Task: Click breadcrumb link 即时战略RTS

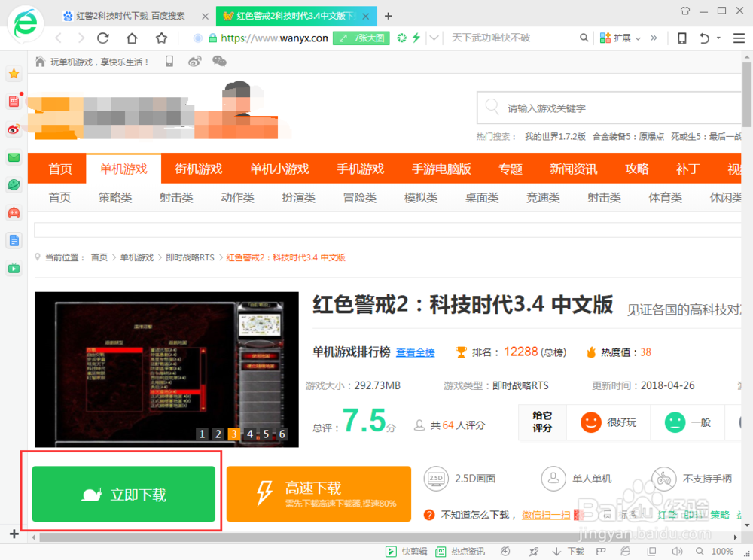Action: point(191,257)
